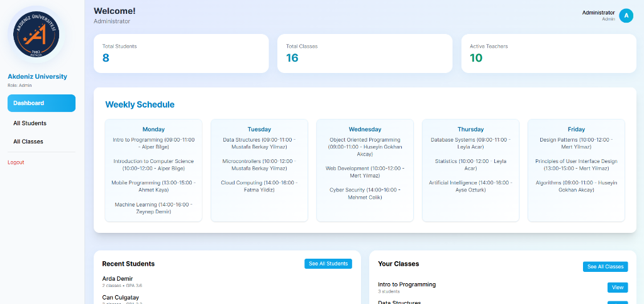Image resolution: width=644 pixels, height=304 pixels.
Task: Select the Active Teachers card
Action: click(548, 53)
